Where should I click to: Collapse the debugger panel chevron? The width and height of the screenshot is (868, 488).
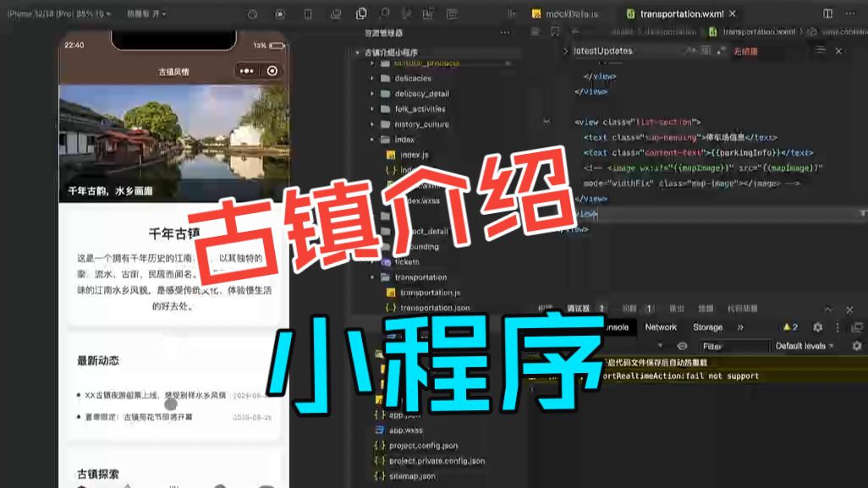827,310
